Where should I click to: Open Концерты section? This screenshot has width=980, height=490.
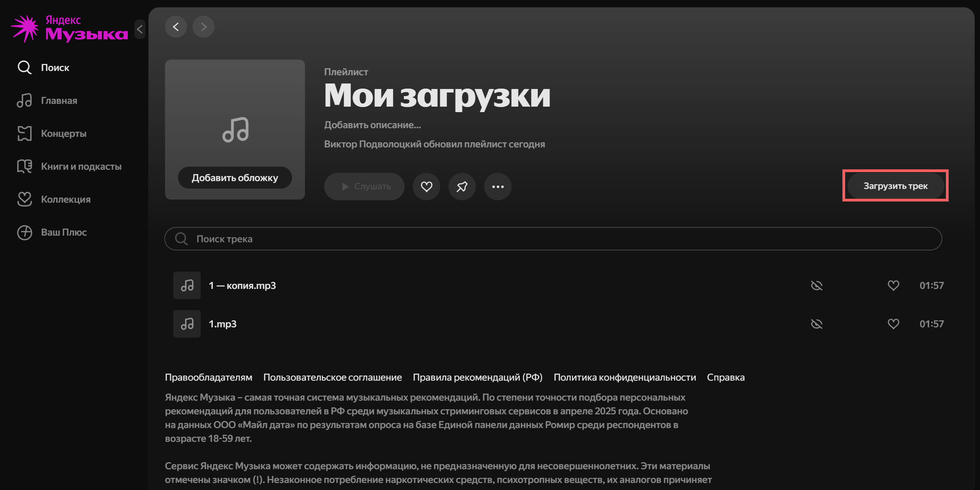point(64,133)
